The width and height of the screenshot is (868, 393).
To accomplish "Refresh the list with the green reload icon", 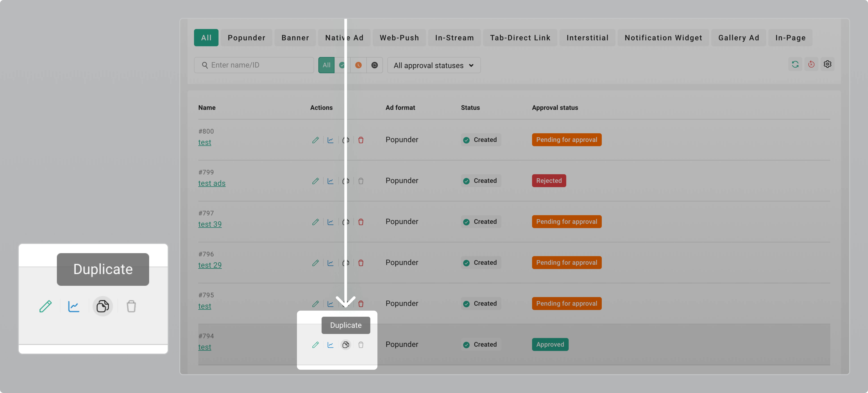I will pyautogui.click(x=795, y=64).
